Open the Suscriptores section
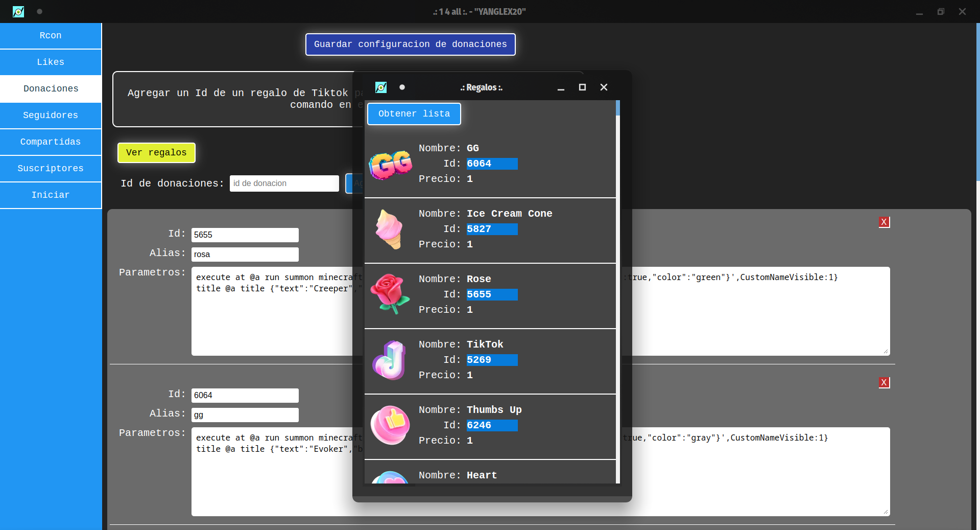Screen dimensions: 980x530 click(51, 169)
